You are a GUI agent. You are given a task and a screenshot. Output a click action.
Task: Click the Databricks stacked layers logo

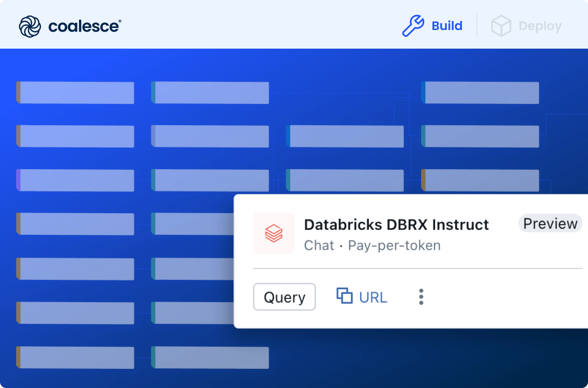[274, 233]
